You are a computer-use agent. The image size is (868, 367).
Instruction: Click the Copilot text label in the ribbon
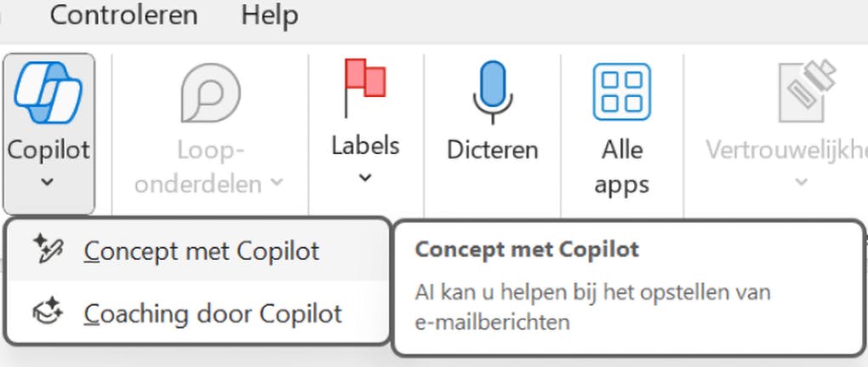pyautogui.click(x=49, y=150)
